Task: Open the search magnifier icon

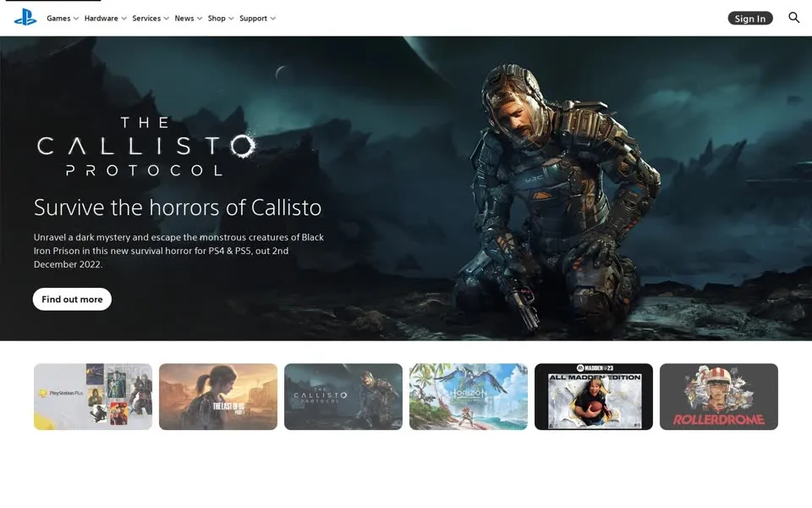Action: coord(794,18)
